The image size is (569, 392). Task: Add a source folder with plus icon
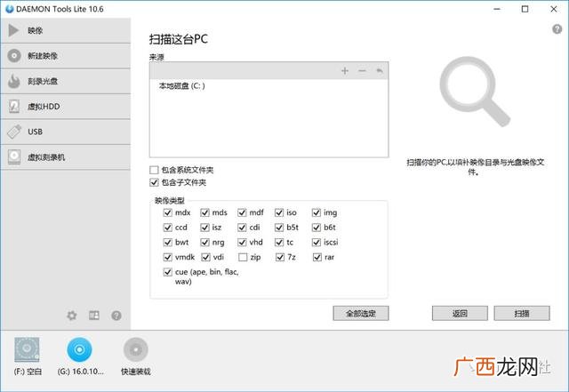click(x=345, y=71)
